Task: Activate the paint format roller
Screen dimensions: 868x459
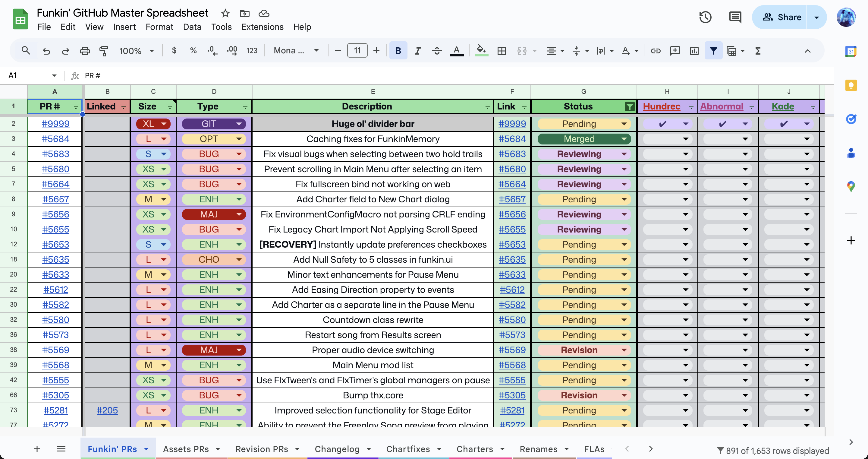Action: [104, 51]
